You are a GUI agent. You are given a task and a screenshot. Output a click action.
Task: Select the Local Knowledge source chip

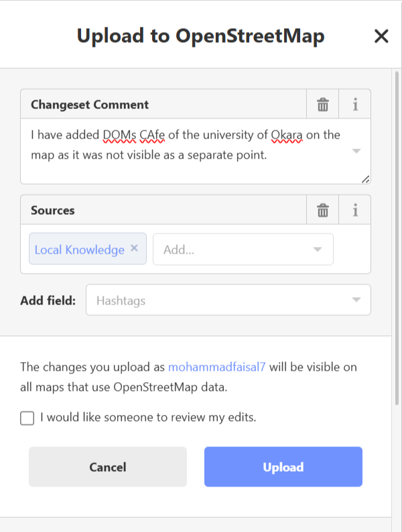coord(80,250)
